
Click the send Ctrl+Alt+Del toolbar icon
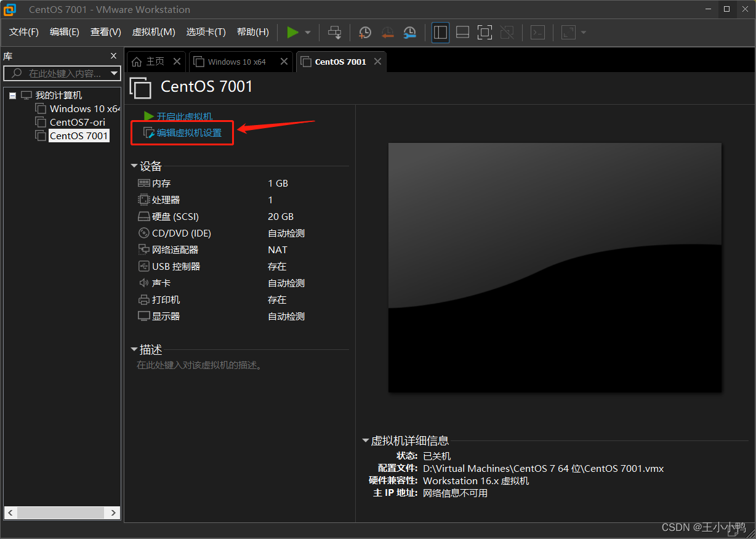(x=334, y=32)
